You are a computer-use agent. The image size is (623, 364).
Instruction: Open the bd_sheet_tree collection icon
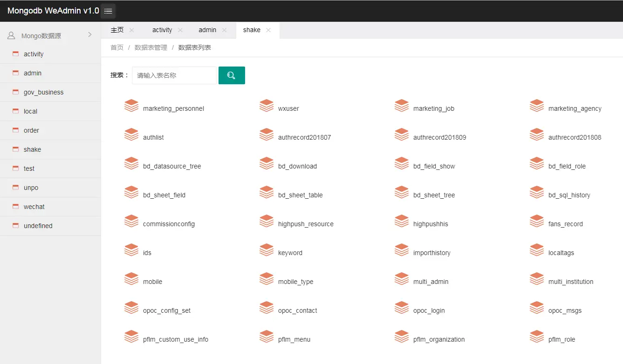(402, 192)
